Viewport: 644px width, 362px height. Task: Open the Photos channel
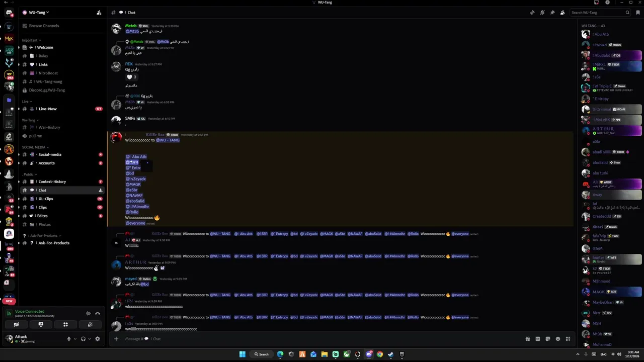tap(62, 224)
